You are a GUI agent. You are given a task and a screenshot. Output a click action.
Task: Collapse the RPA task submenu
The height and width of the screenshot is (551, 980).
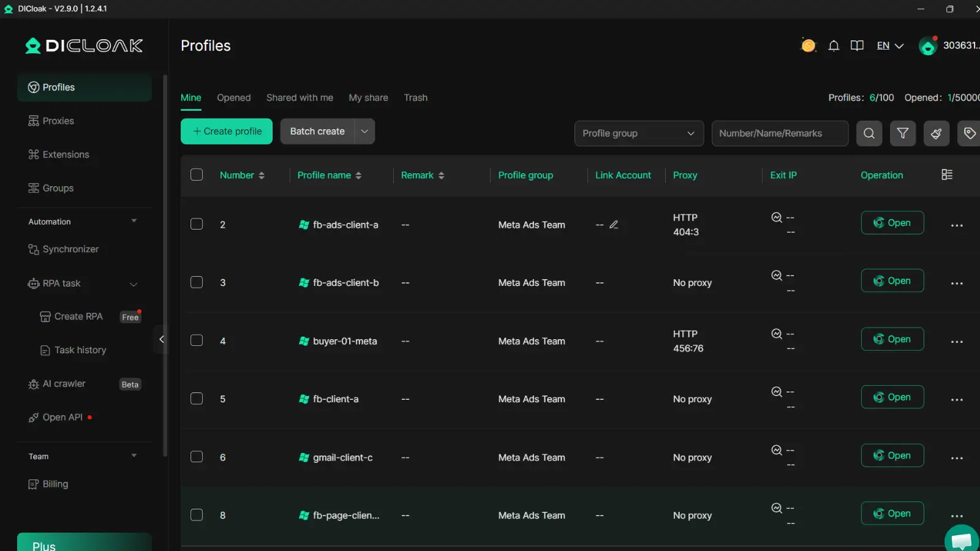[x=134, y=284]
